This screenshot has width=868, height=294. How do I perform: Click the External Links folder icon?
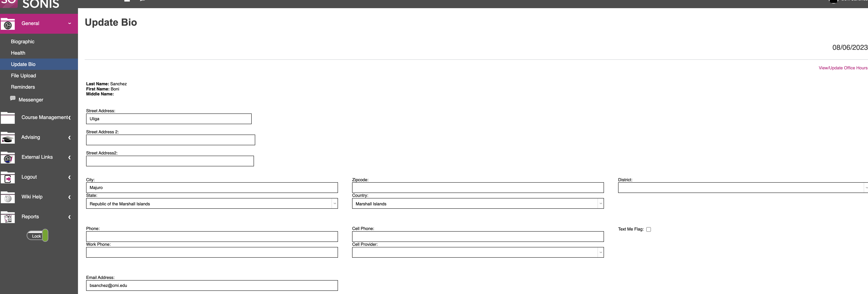pyautogui.click(x=8, y=158)
